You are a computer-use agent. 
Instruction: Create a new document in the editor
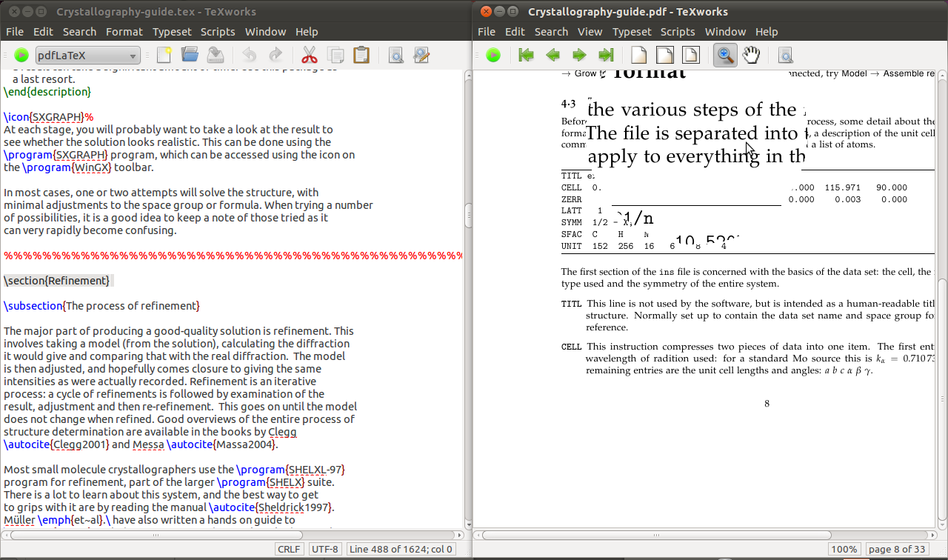164,55
